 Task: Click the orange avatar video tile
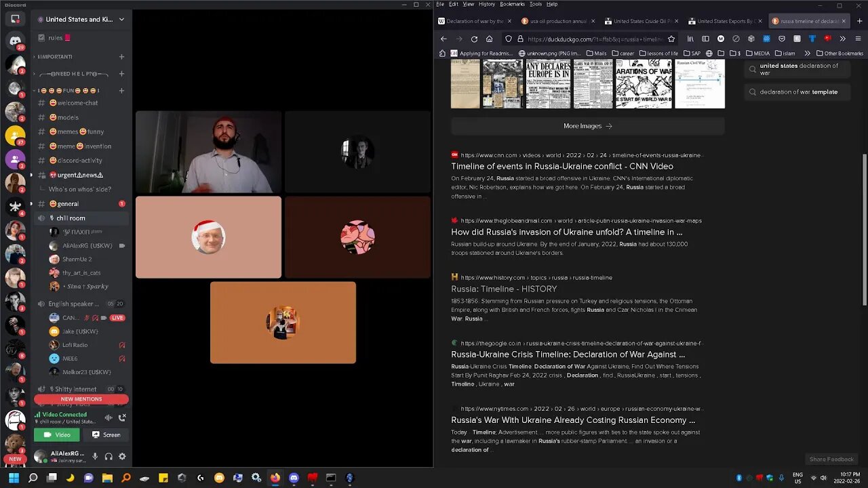(283, 323)
